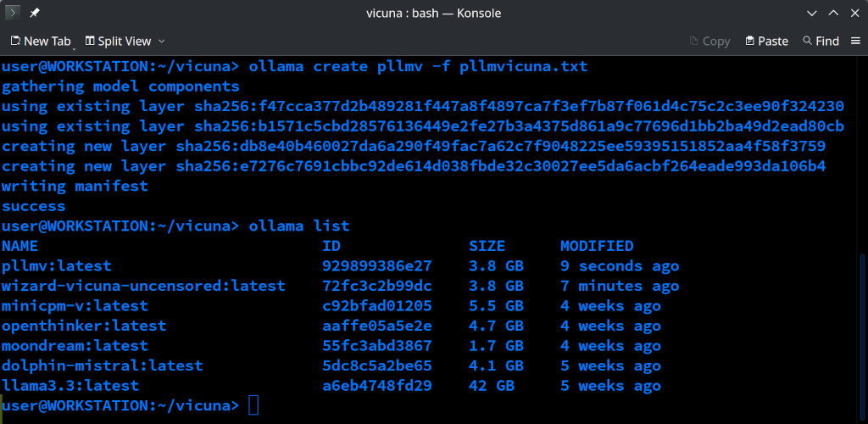Viewport: 868px width, 424px height.
Task: Close the Konsole window
Action: (x=854, y=13)
